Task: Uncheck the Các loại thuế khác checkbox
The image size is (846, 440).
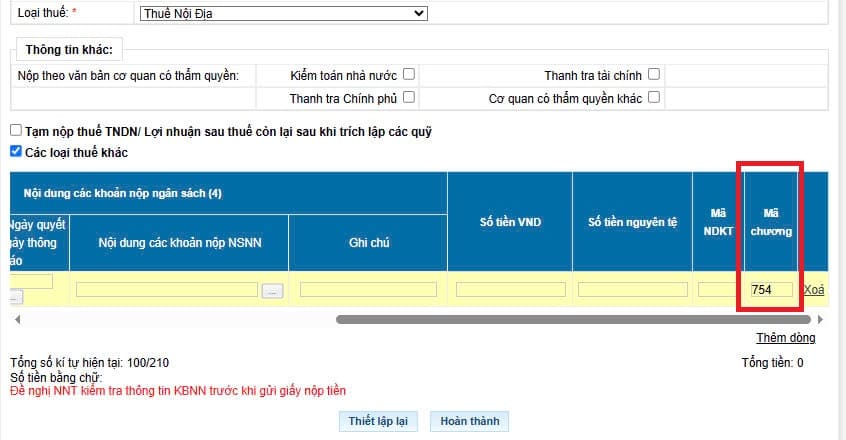Action: [x=16, y=152]
